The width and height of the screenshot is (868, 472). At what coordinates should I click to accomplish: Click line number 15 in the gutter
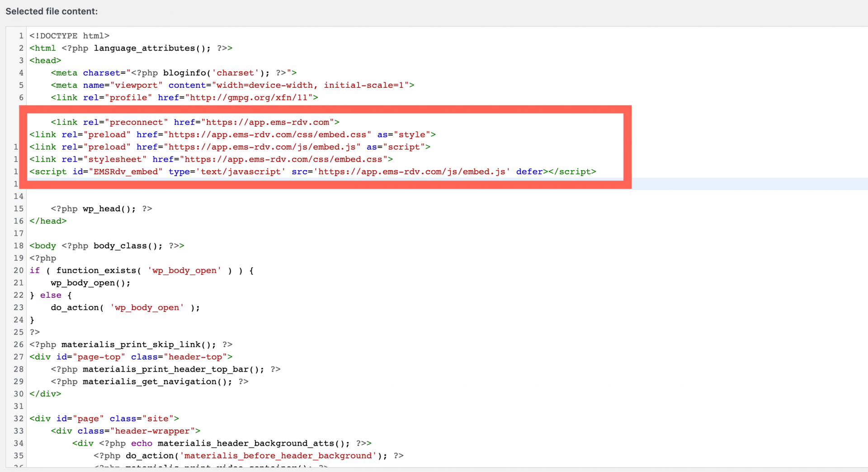coord(19,209)
